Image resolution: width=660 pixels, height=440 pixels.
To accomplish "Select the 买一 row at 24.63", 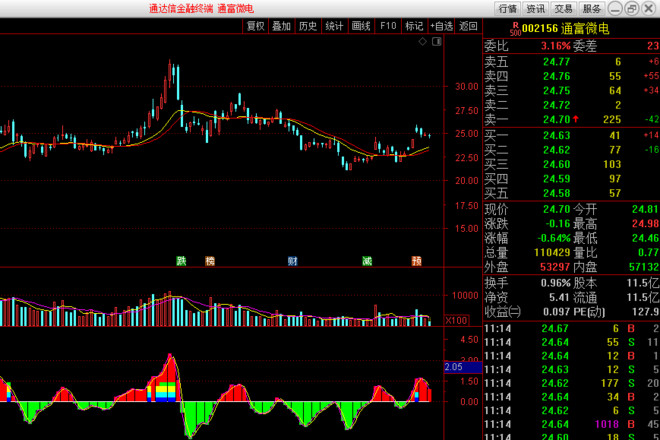I will (572, 136).
